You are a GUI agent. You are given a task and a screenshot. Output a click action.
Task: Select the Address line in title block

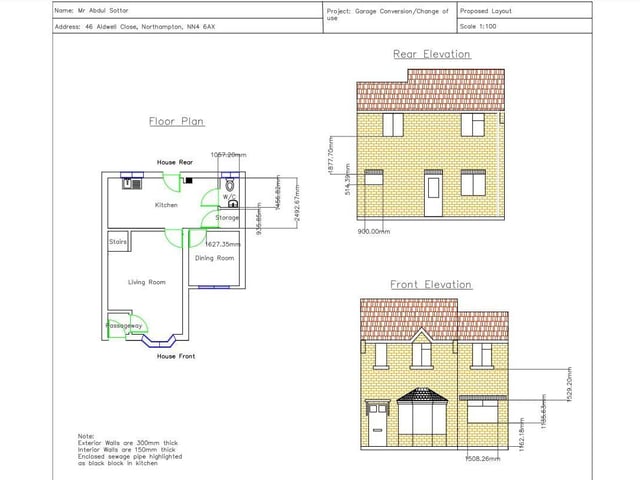tap(135, 27)
